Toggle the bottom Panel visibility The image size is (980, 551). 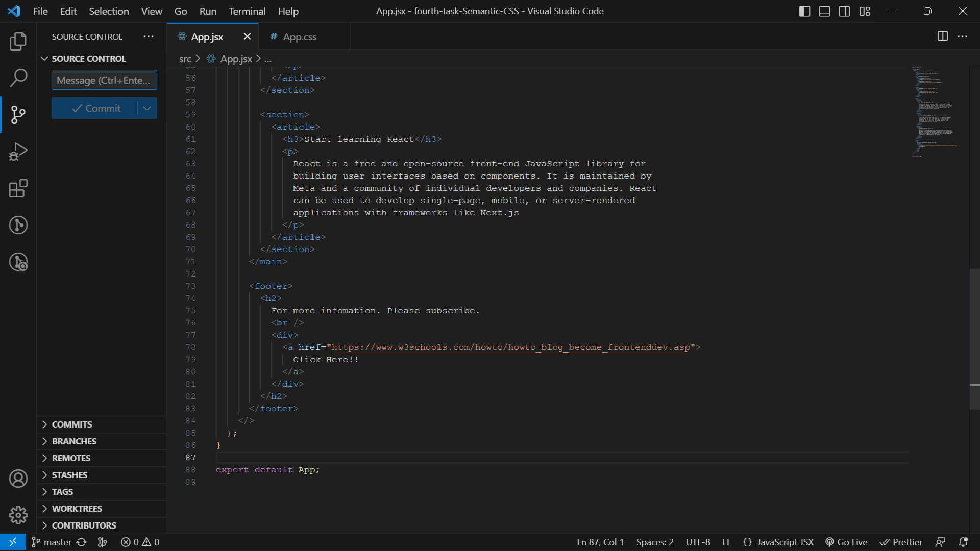click(x=824, y=11)
